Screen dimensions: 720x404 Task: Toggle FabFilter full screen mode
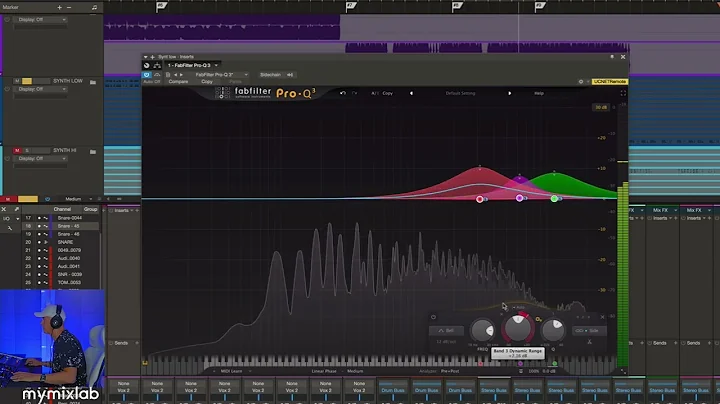(623, 93)
